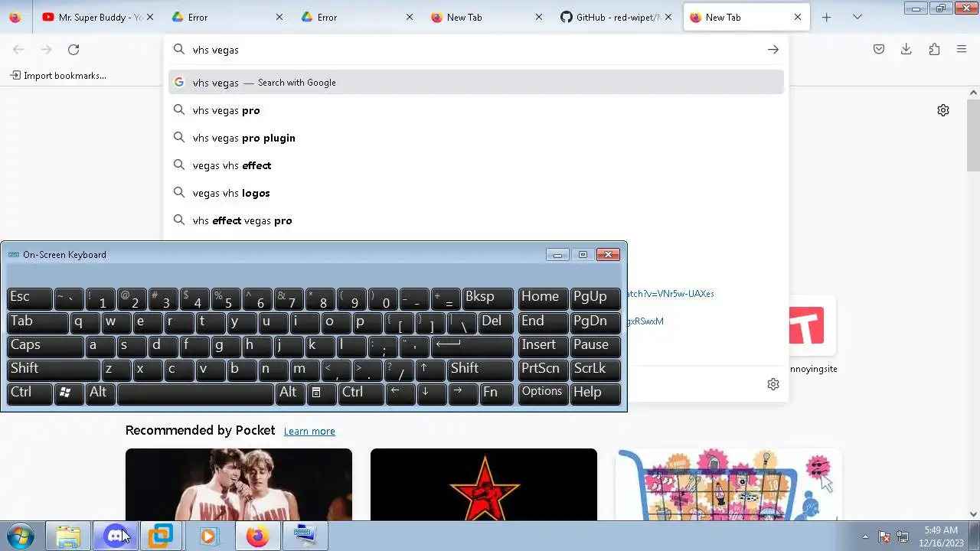Open the Firefox downloads panel
The image size is (980, 551).
point(906,50)
